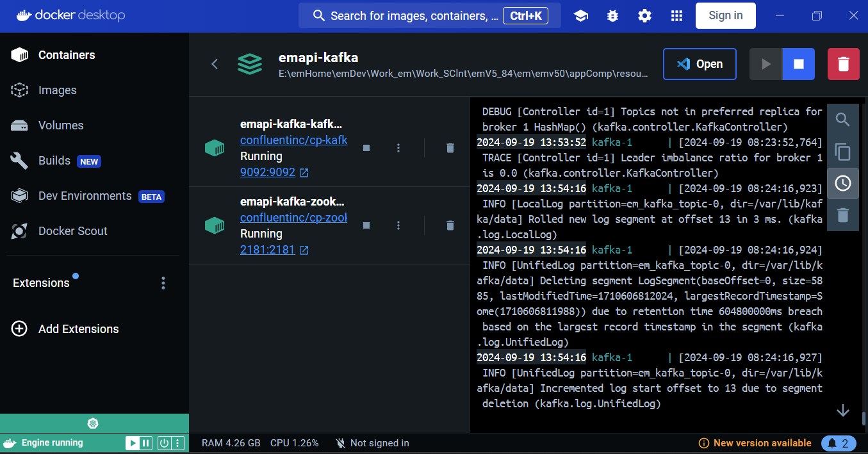The image size is (868, 454).
Task: Click the emapi-kafka-zook container name
Action: pyautogui.click(x=293, y=202)
